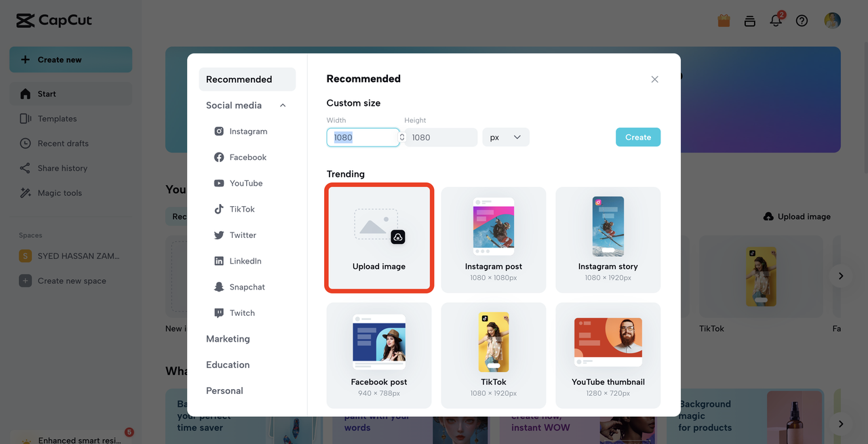868x444 pixels.
Task: Click the Width input field
Action: pos(363,137)
